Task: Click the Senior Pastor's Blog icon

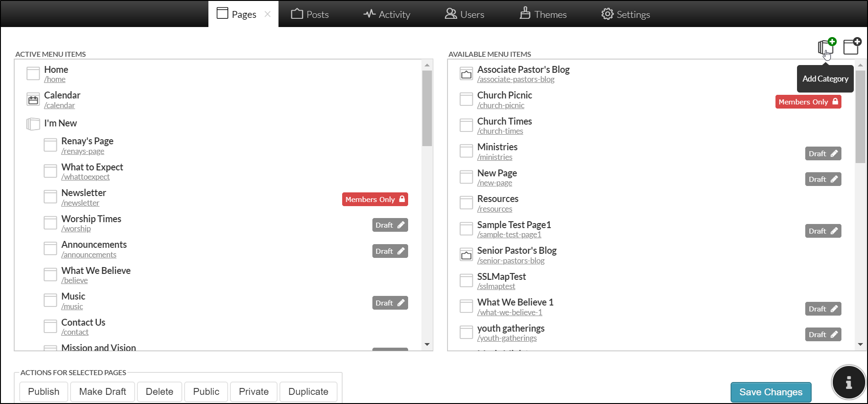Action: 466,255
